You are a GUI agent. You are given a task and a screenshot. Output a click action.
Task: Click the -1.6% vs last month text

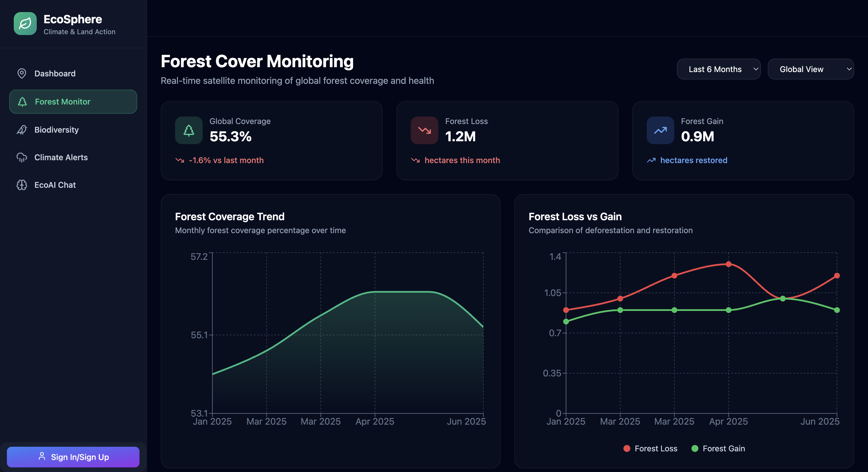pyautogui.click(x=226, y=160)
